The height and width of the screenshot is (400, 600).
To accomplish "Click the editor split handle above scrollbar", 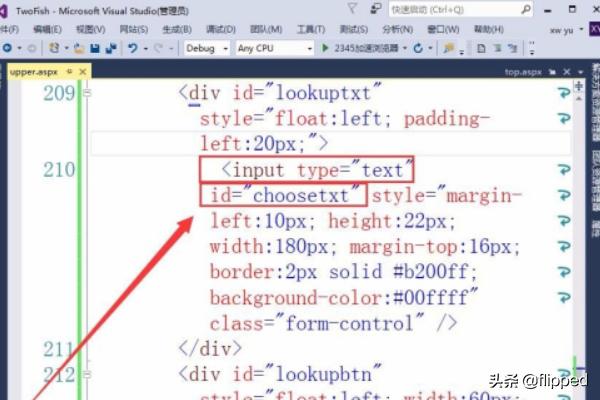I will pyautogui.click(x=579, y=86).
